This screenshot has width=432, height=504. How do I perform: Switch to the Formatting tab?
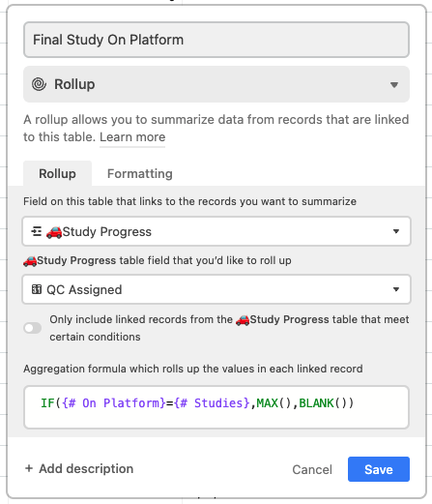140,173
